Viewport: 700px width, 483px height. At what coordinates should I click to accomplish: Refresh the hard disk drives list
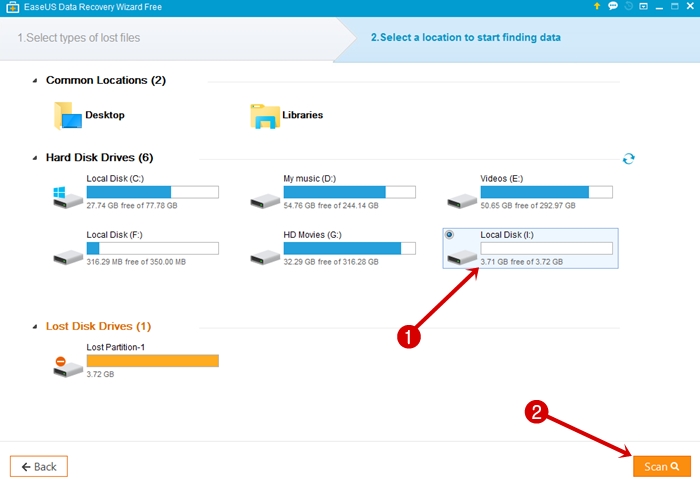(629, 158)
